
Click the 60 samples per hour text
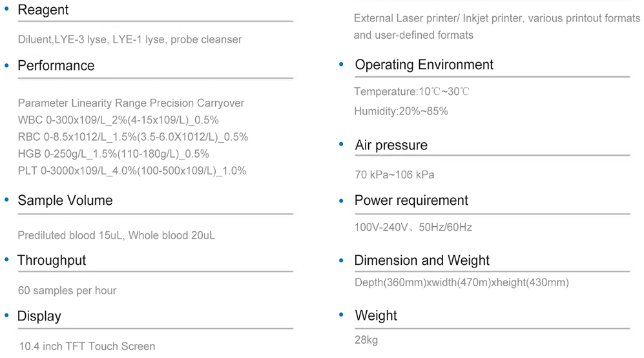pos(67,291)
